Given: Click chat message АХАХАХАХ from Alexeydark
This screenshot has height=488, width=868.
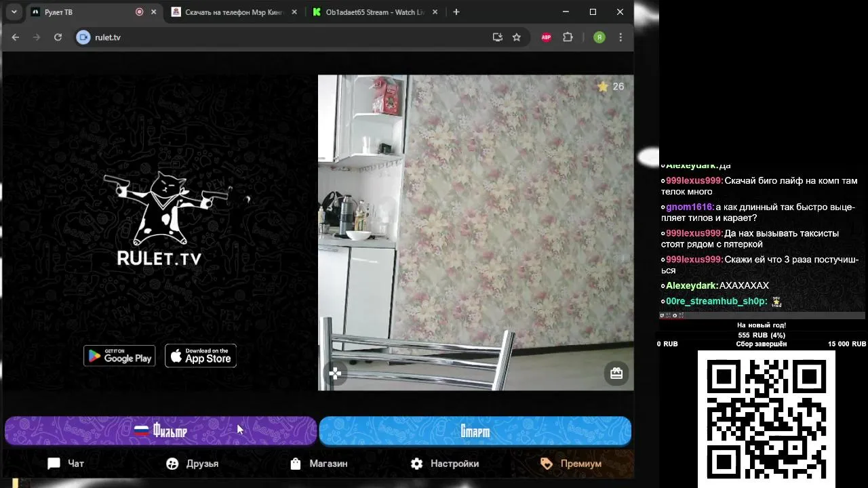Looking at the screenshot, I should coord(744,285).
